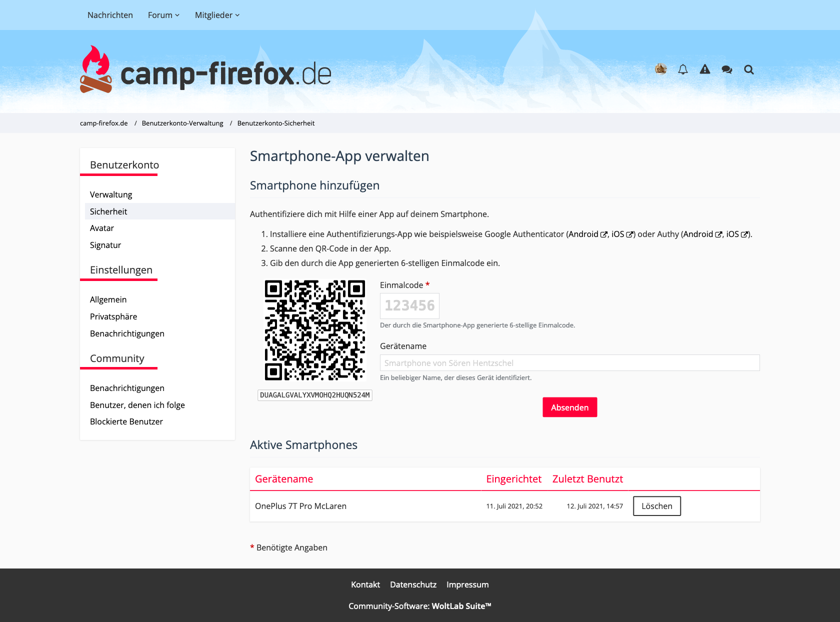Click the QR code image

tap(315, 330)
